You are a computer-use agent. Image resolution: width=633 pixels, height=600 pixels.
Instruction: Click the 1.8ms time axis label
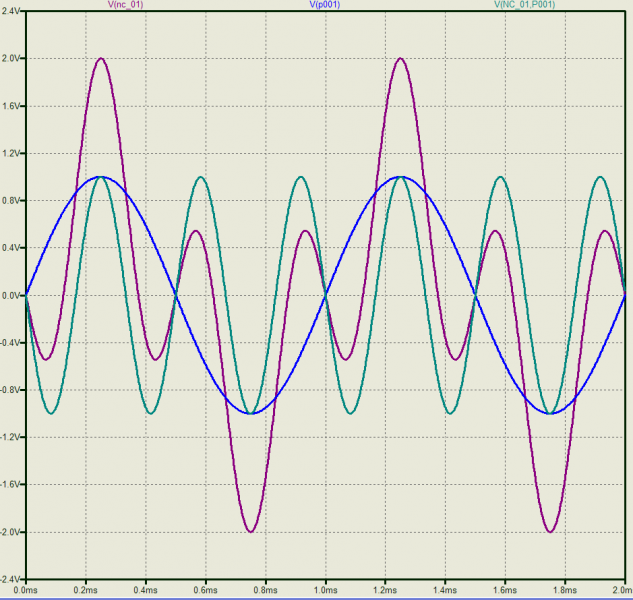[x=566, y=592]
